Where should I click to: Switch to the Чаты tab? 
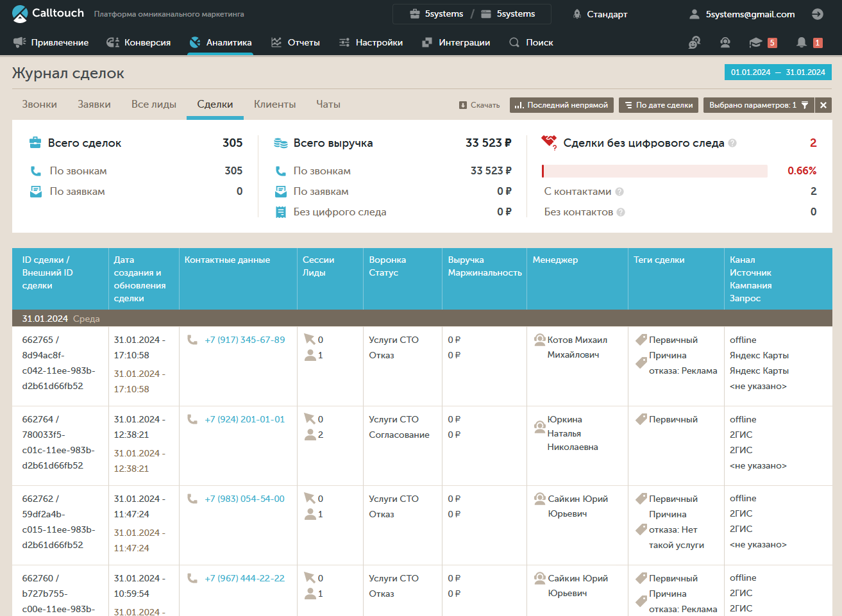[x=328, y=104]
